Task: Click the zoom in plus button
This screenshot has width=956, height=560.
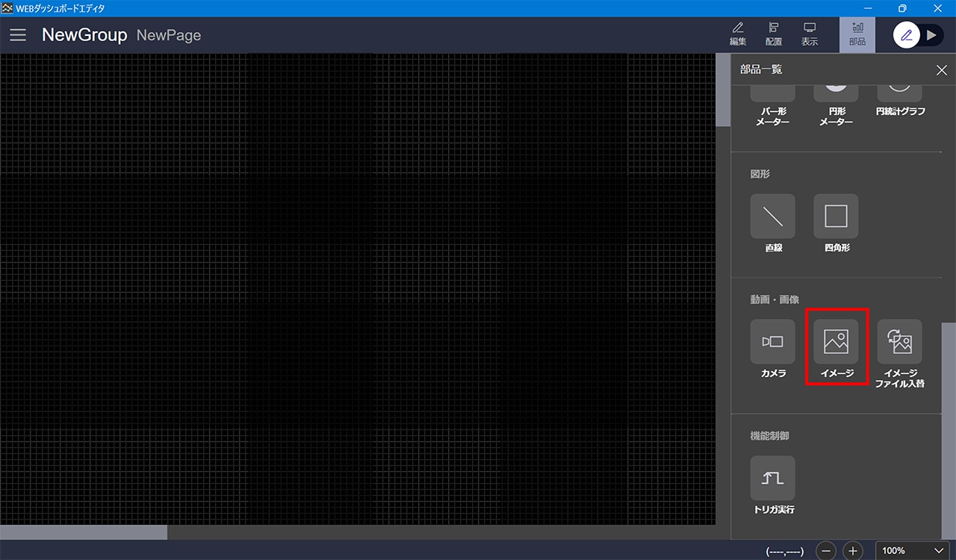Action: click(x=853, y=551)
